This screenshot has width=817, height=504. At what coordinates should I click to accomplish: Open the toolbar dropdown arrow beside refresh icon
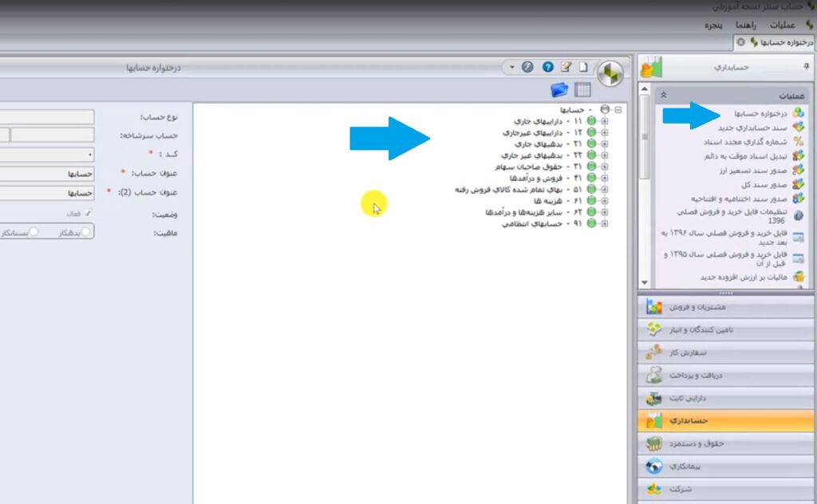(x=511, y=67)
